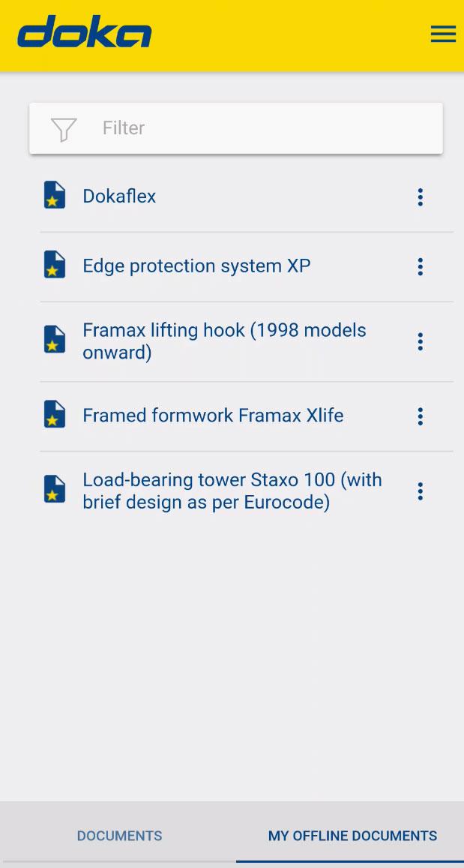Open Framed formwork Framax Xlife document

point(213,416)
